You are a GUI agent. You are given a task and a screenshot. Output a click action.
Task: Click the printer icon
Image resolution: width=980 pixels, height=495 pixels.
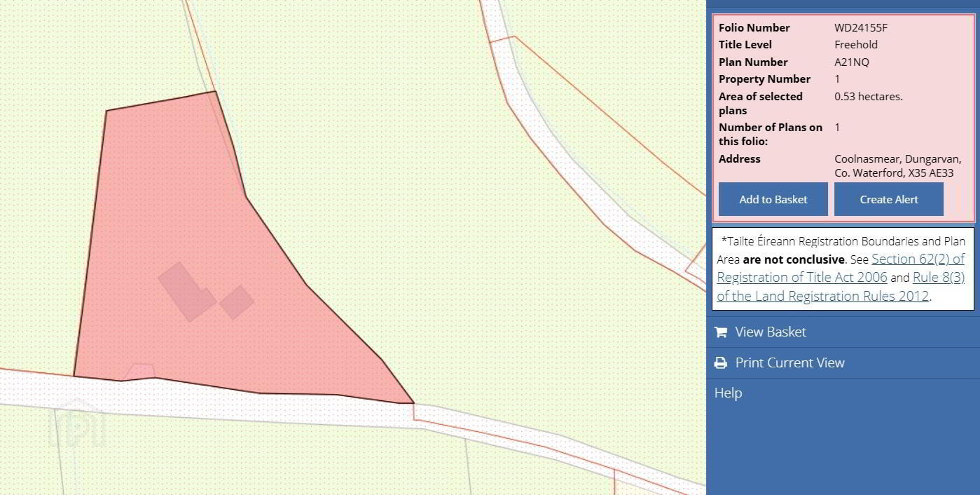coord(721,363)
